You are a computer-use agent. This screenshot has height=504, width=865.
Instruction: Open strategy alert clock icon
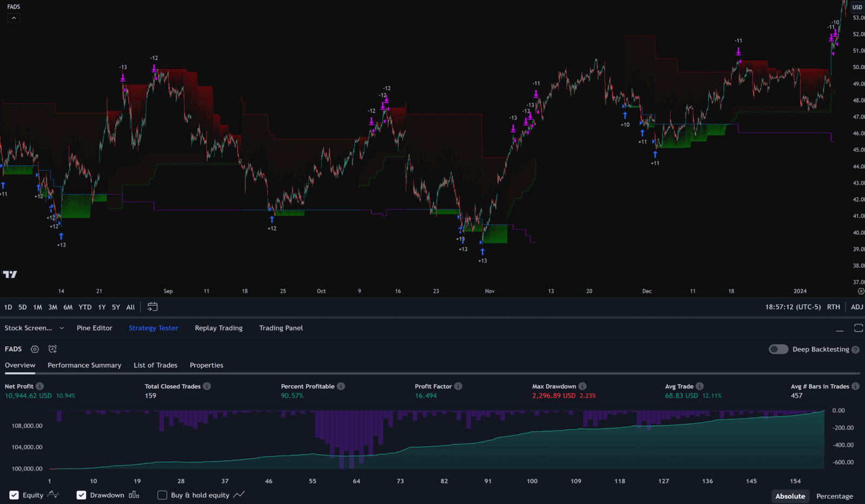[52, 350]
